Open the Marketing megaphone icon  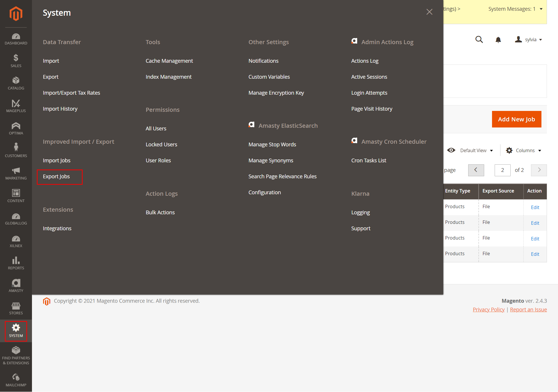16,173
